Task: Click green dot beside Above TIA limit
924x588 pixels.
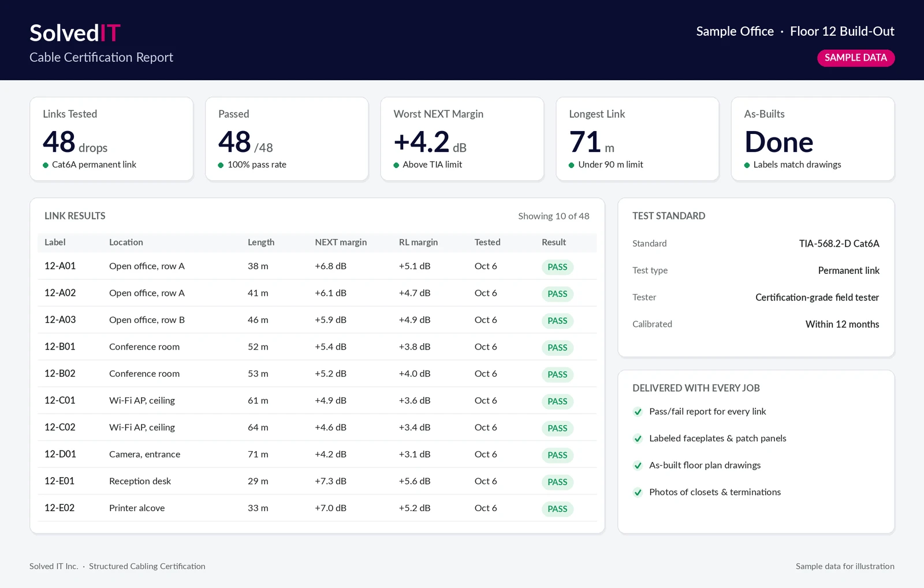Action: click(396, 165)
